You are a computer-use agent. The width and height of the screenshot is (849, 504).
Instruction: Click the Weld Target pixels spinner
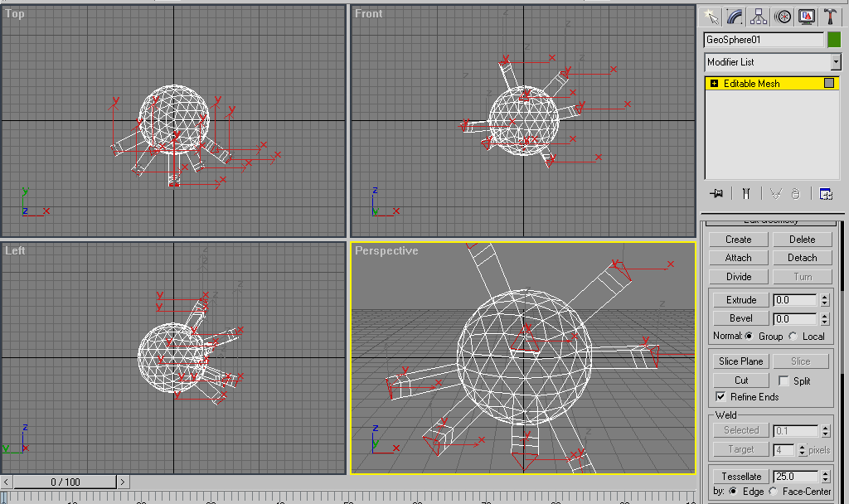(x=802, y=450)
